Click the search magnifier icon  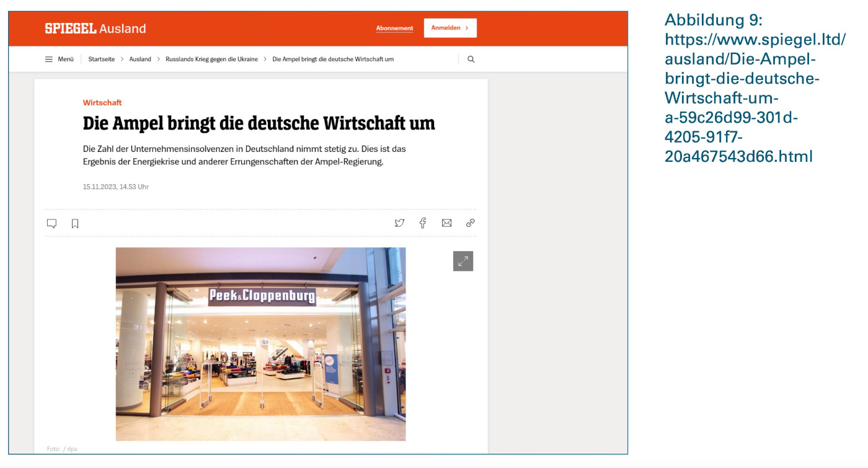[471, 60]
